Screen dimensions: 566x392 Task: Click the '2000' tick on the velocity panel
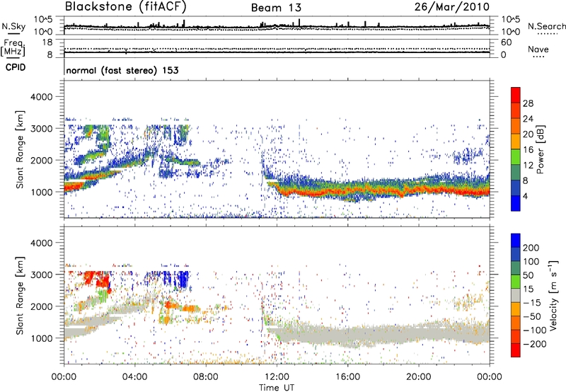tap(41, 306)
